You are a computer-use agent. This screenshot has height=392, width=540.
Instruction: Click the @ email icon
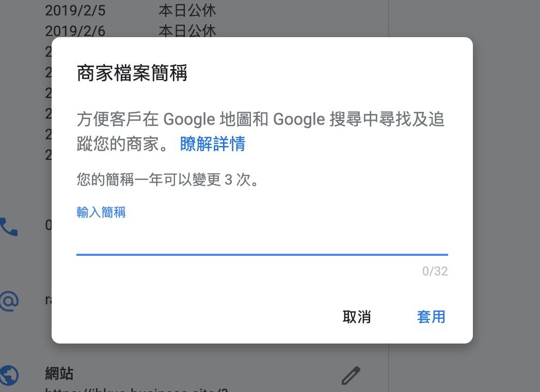tap(9, 301)
